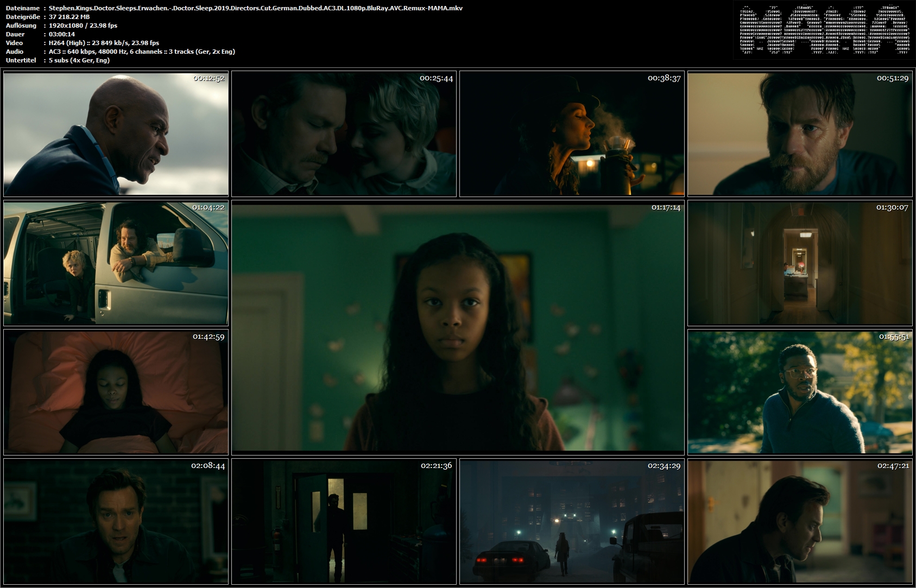Click the H264 (High) video info line
916x588 pixels.
pos(104,43)
